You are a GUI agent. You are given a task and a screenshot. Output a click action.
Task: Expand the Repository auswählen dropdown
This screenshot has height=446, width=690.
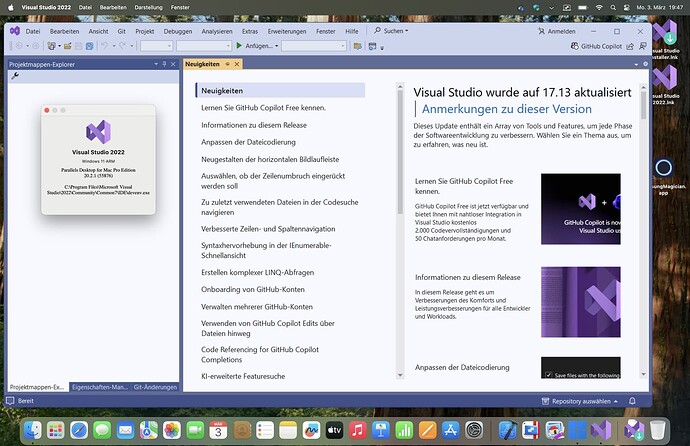(x=582, y=401)
